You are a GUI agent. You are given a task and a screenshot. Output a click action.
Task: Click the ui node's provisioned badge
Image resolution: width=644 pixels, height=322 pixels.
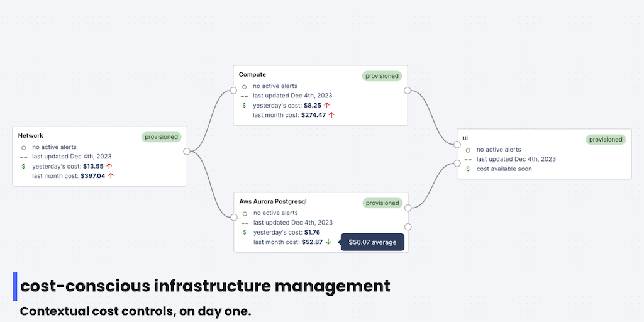[x=606, y=140]
